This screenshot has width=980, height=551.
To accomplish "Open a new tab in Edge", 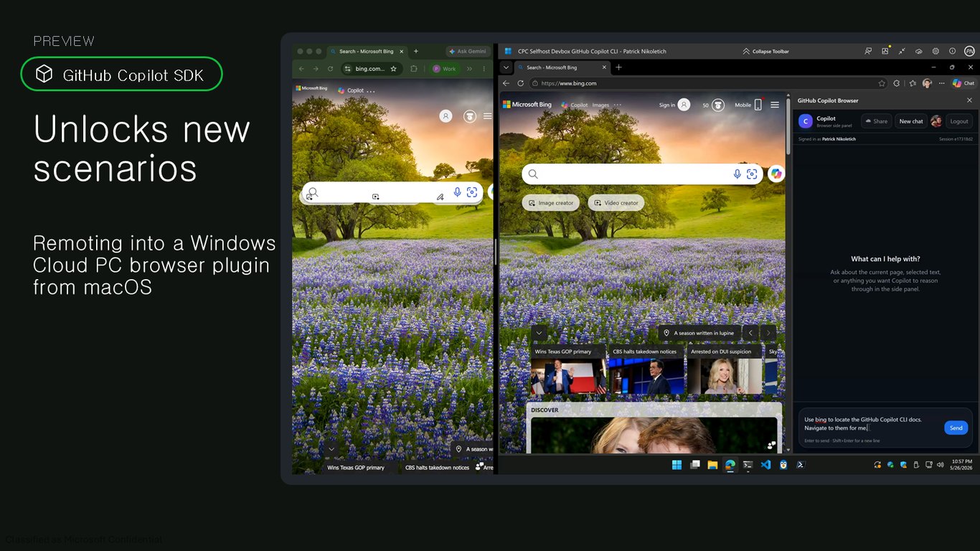I will pos(618,67).
